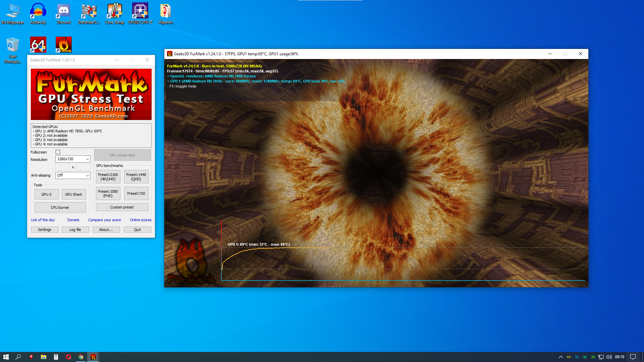The width and height of the screenshot is (644, 362).
Task: Click the network icon in system tray
Action: [601, 357]
